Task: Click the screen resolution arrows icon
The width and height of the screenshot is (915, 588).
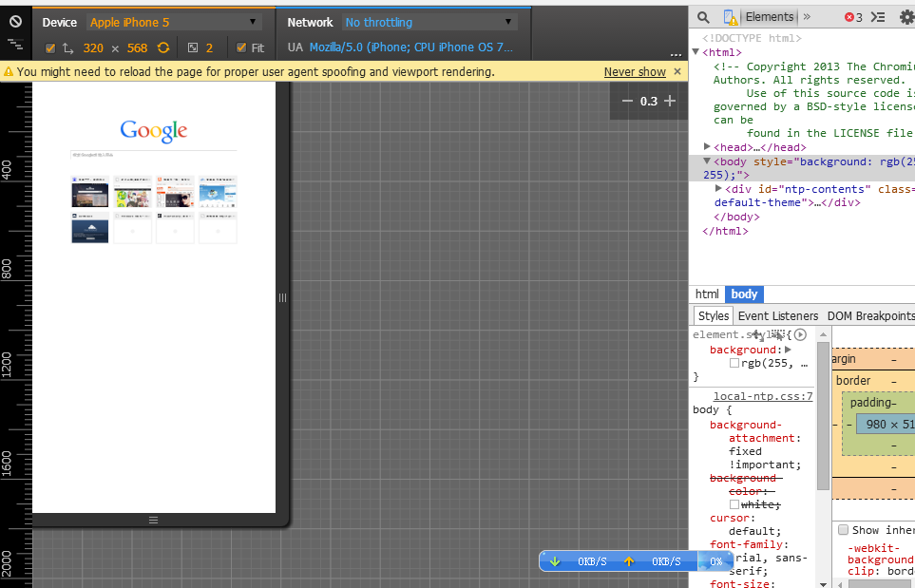Action: [67, 47]
